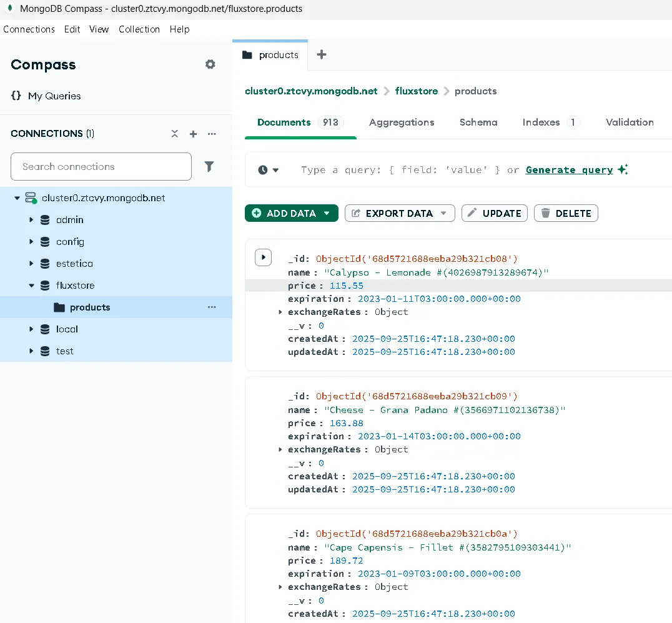Expand exchangeRates of Cape Capensis document
Image resolution: width=672 pixels, height=623 pixels.
point(280,587)
